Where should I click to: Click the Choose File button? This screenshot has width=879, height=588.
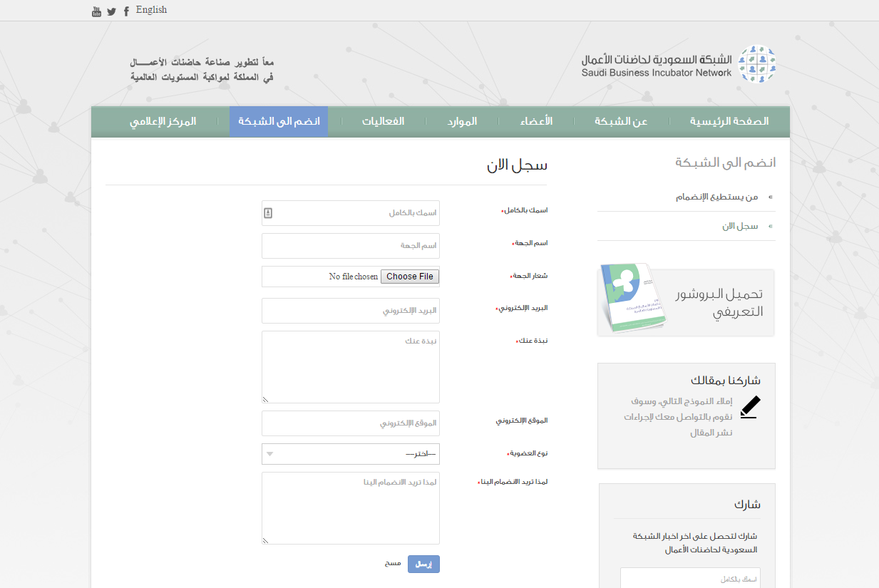(409, 277)
